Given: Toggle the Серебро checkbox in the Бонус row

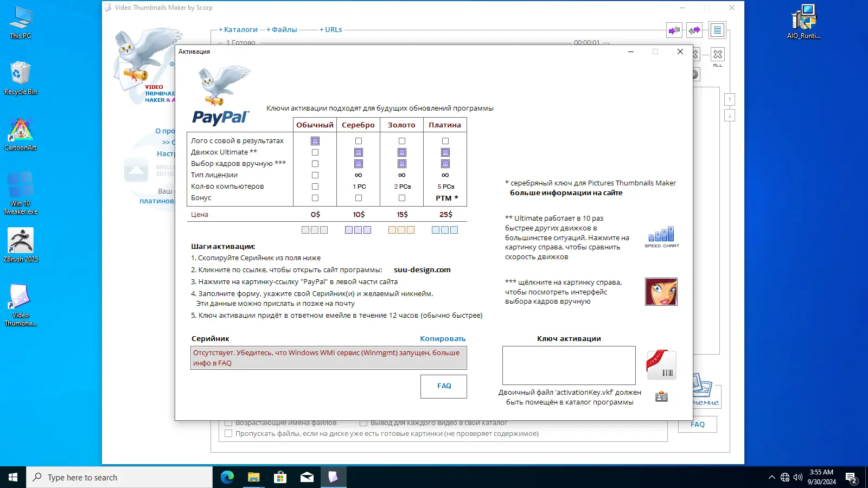Looking at the screenshot, I should pyautogui.click(x=359, y=198).
